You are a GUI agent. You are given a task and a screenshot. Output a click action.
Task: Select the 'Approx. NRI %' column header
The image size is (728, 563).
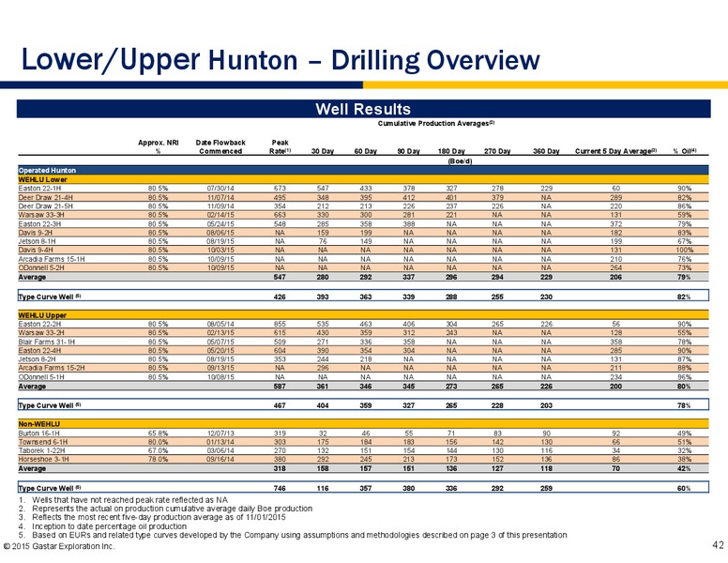pos(159,146)
